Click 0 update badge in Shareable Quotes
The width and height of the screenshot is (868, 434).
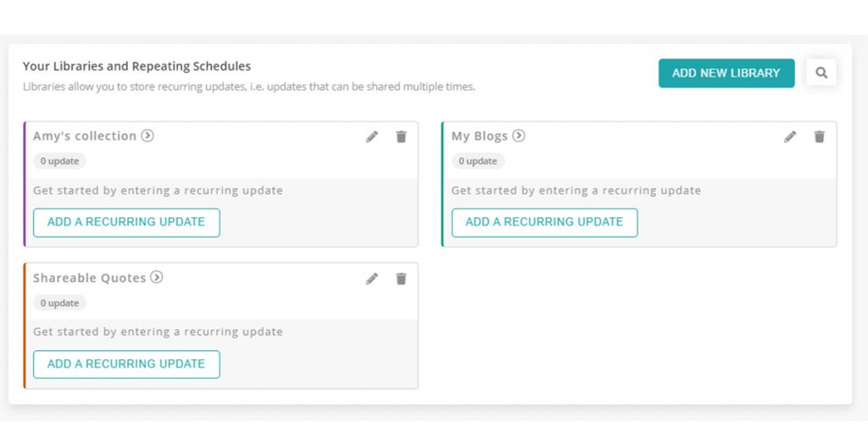60,303
